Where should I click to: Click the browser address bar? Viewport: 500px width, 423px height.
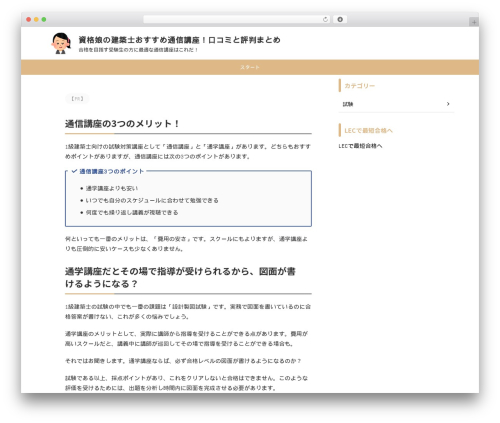tap(236, 19)
